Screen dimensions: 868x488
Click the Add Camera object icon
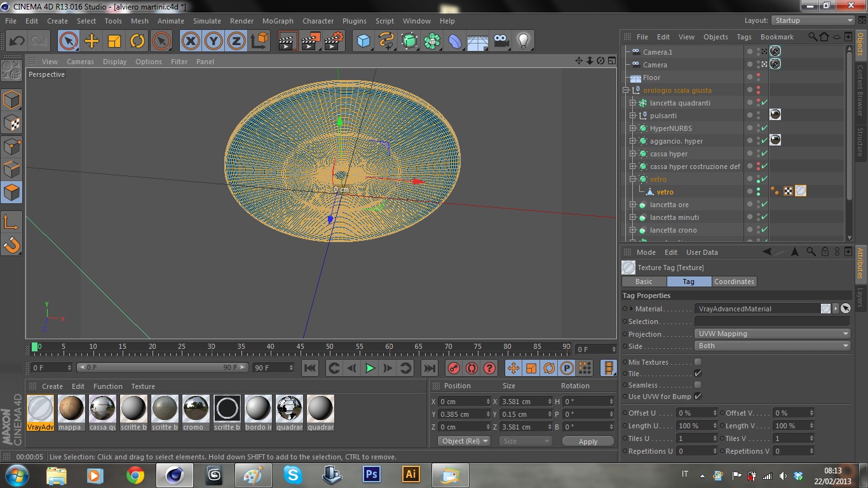501,41
